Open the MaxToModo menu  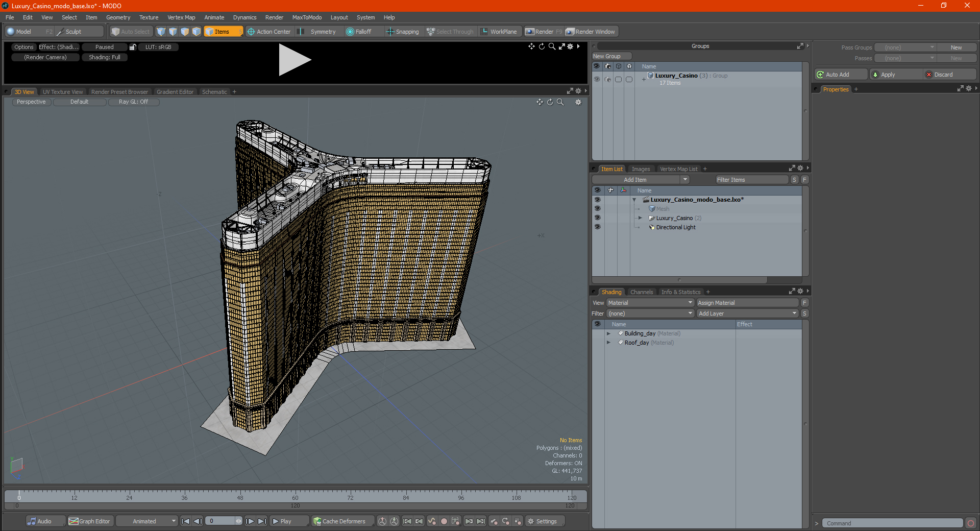click(x=307, y=17)
